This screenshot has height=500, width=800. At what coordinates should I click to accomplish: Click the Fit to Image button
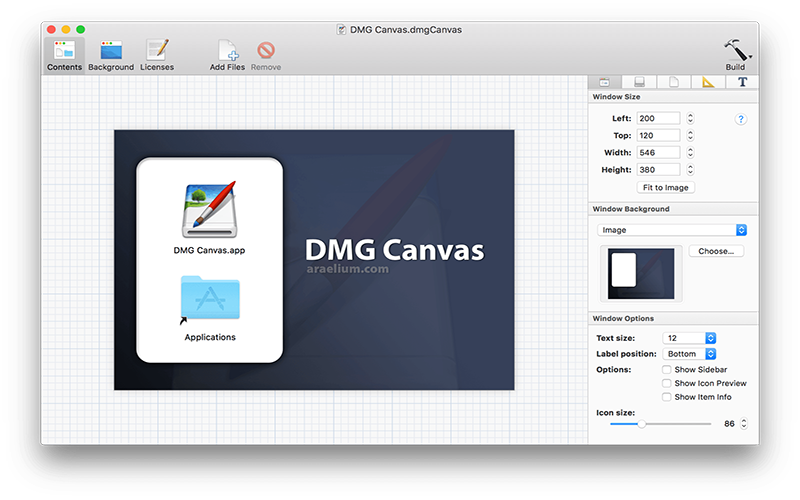click(x=665, y=188)
